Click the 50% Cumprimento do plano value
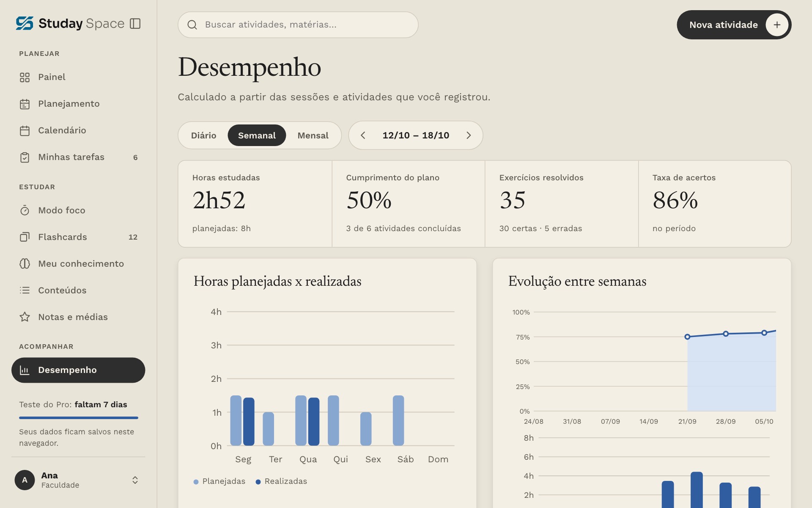This screenshot has height=508, width=812. click(x=369, y=200)
